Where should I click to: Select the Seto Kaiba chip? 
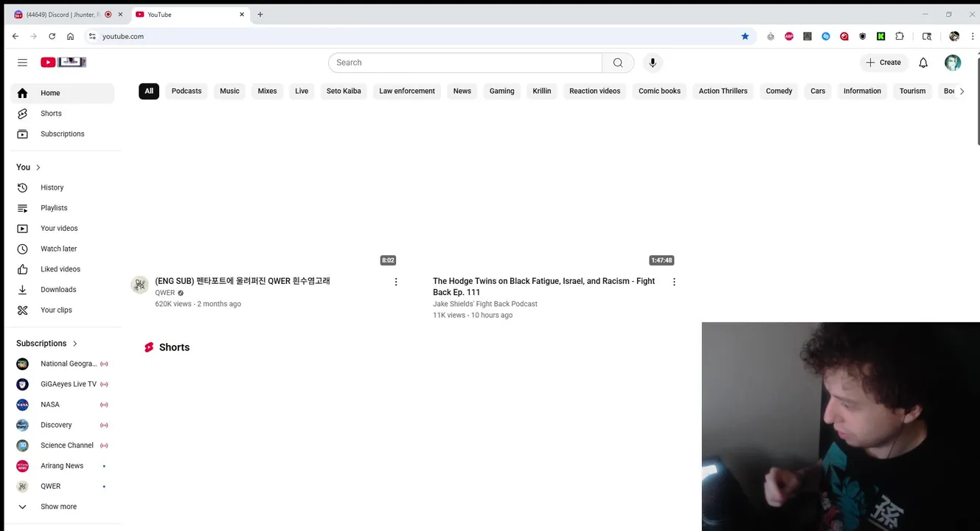click(x=344, y=91)
